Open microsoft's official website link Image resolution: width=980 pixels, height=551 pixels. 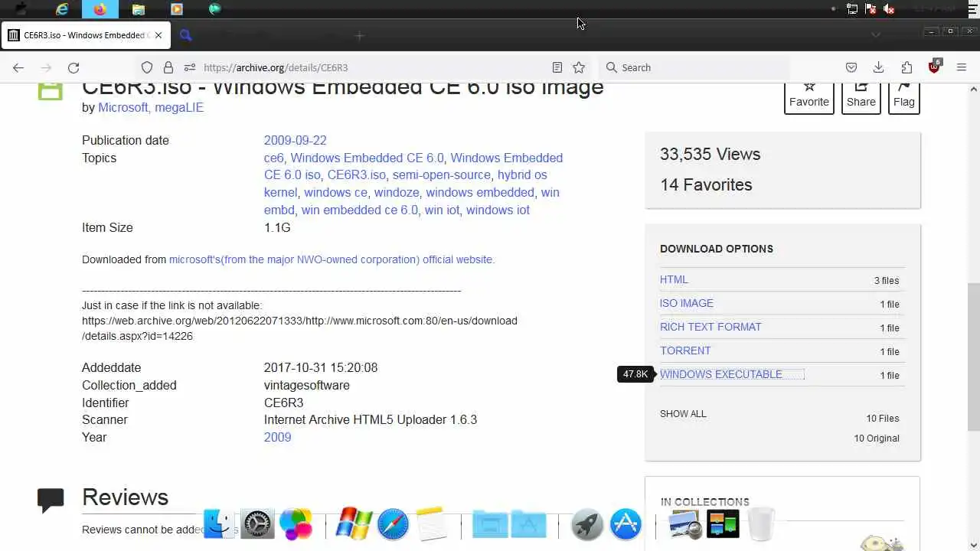332,259
